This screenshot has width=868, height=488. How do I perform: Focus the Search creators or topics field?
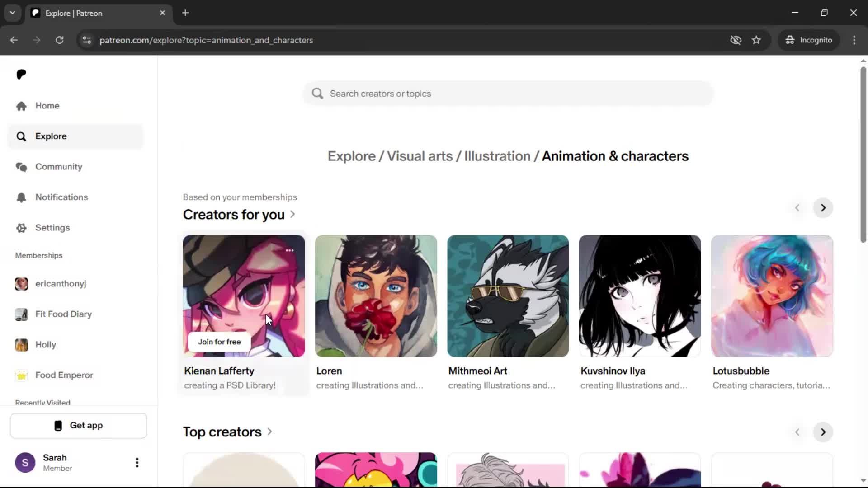pyautogui.click(x=508, y=94)
